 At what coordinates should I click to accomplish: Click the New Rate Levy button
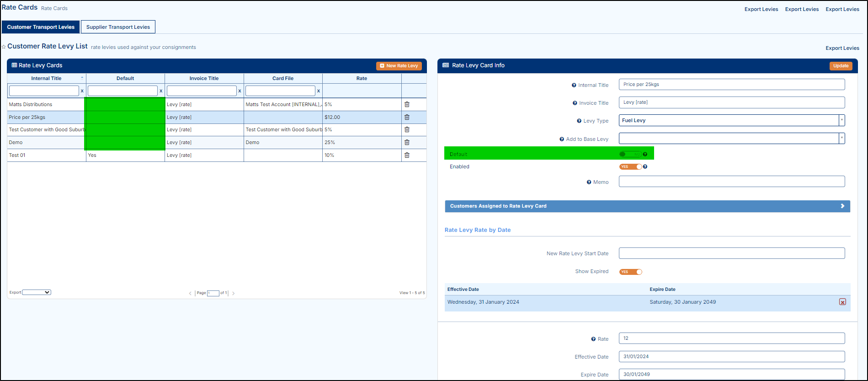pos(399,66)
